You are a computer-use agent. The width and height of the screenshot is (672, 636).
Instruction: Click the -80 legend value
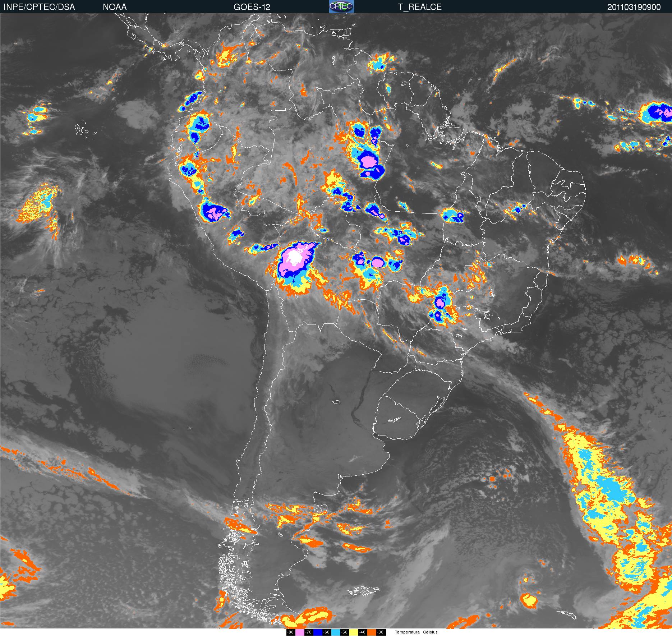290,632
